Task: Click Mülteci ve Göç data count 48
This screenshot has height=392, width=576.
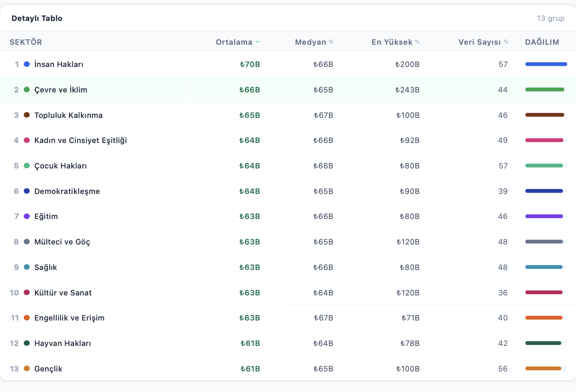Action: point(503,242)
